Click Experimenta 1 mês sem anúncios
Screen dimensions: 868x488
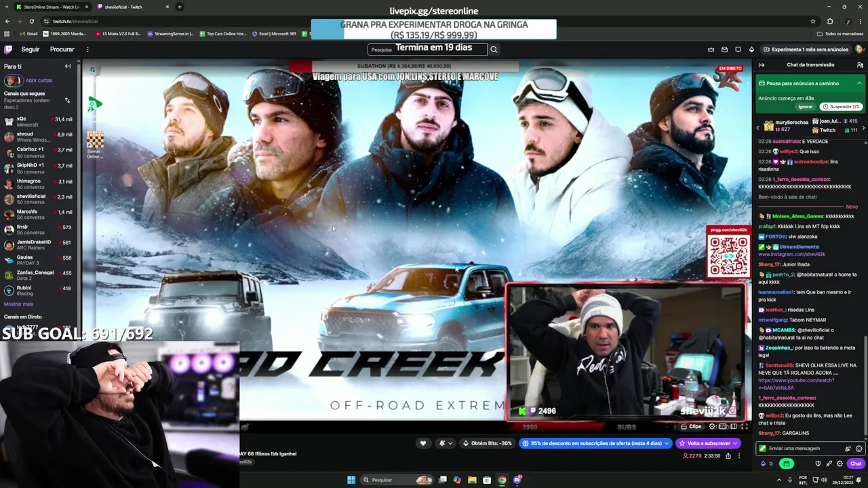(805, 49)
